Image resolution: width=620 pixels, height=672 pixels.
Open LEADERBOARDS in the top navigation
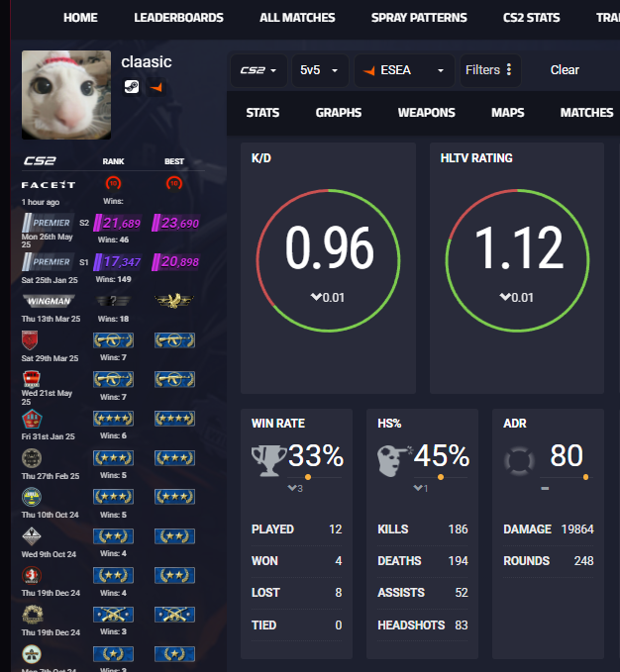click(x=178, y=18)
